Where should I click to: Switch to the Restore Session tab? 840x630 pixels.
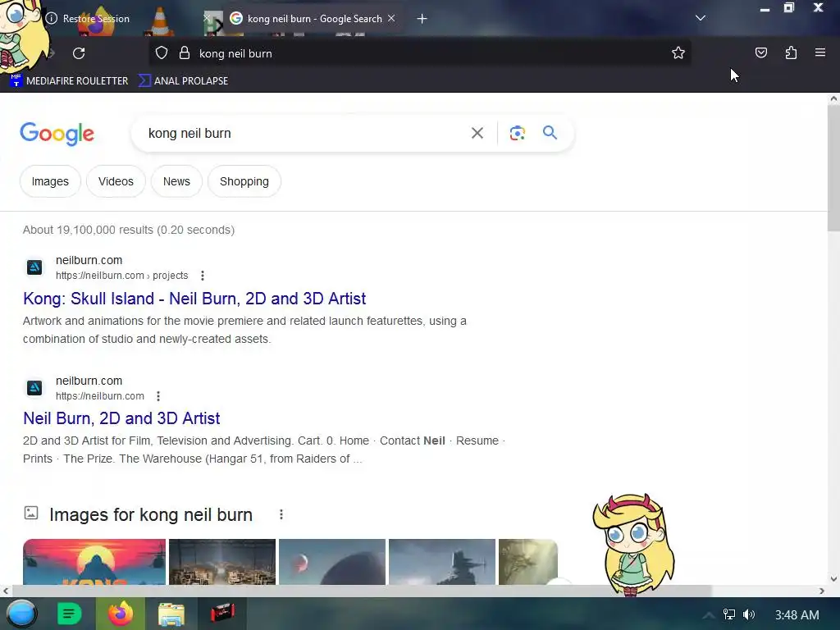[96, 19]
